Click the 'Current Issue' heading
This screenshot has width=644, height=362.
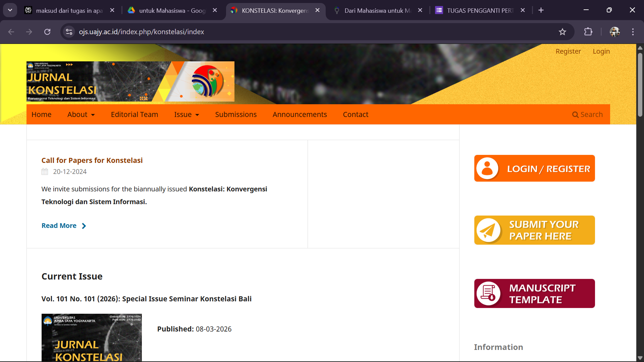tap(72, 277)
